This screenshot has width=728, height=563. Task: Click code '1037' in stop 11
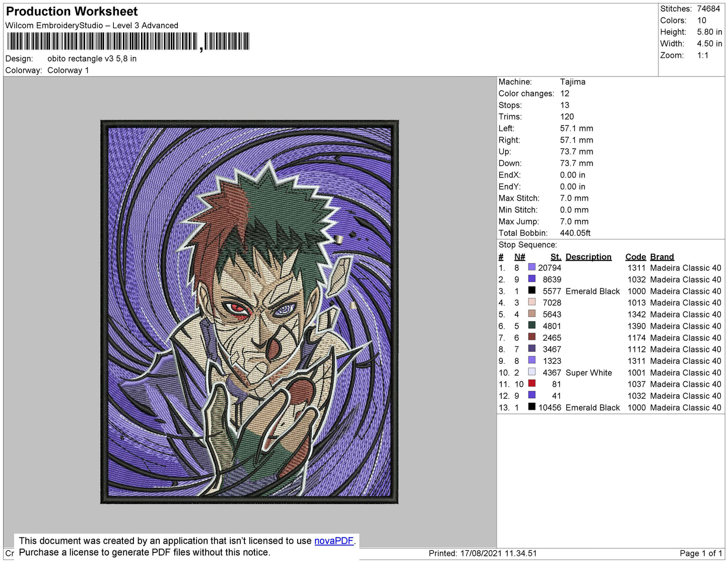[636, 384]
